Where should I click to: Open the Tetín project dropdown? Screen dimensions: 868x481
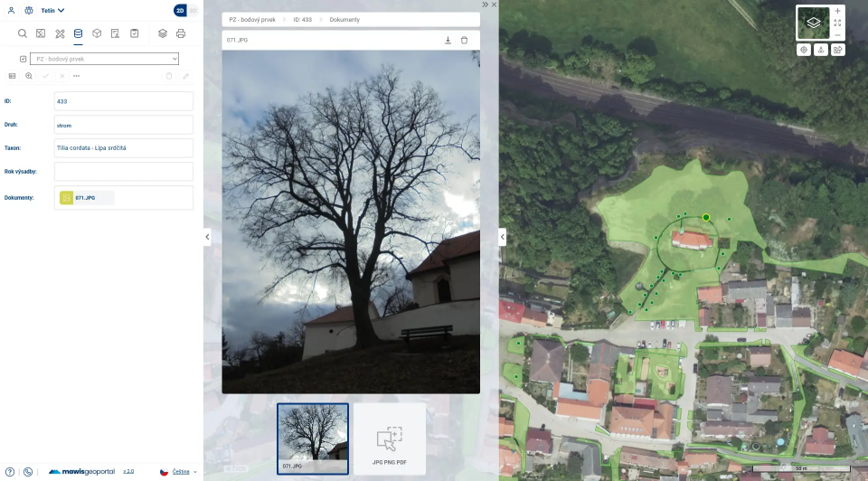coord(52,11)
